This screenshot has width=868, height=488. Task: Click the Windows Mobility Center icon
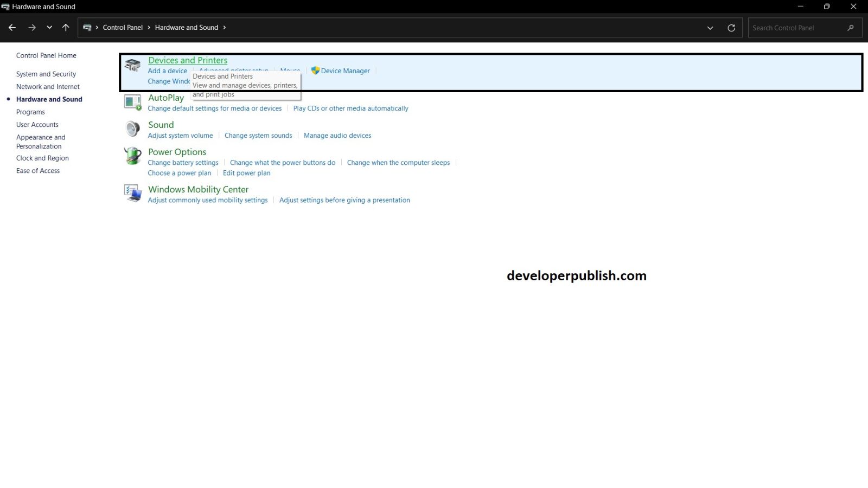(x=132, y=193)
